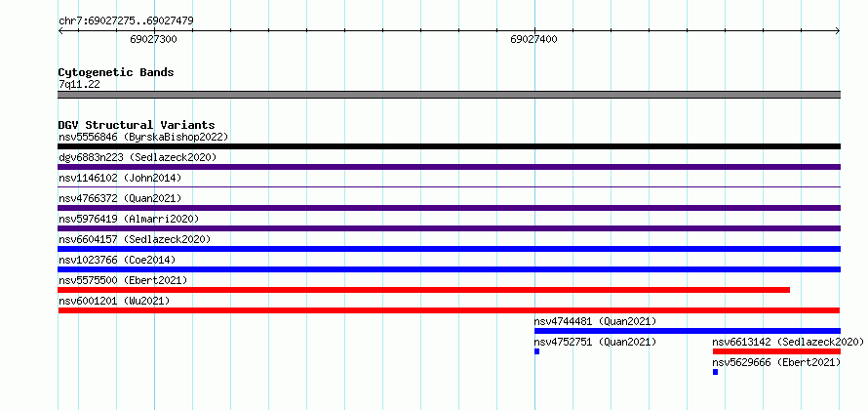Click the purple nsv4766372 variant bar

450,208
